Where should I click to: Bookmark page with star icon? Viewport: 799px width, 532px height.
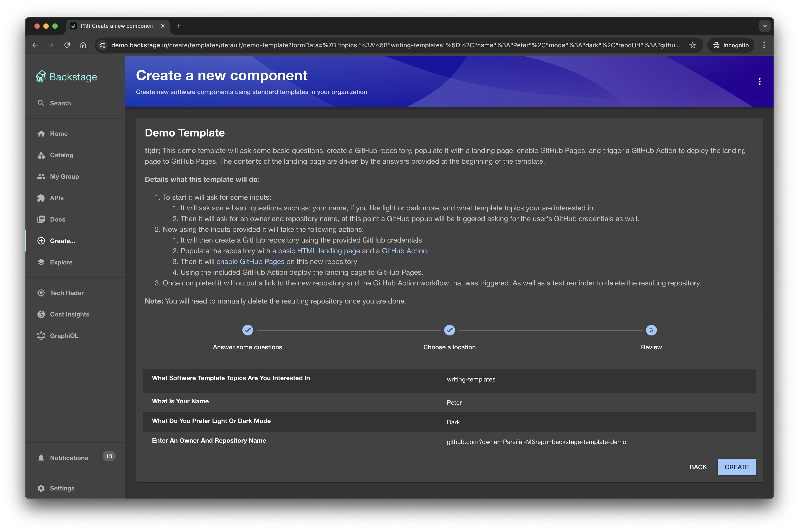pyautogui.click(x=692, y=45)
